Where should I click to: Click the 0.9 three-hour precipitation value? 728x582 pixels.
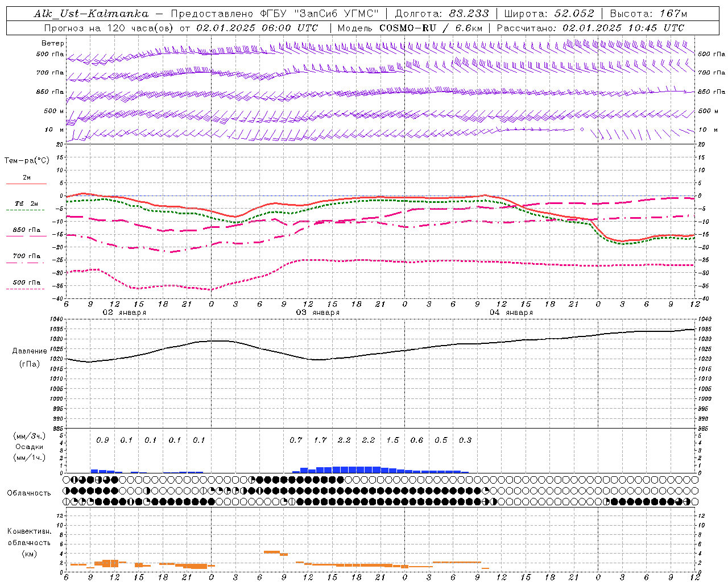[x=102, y=440]
